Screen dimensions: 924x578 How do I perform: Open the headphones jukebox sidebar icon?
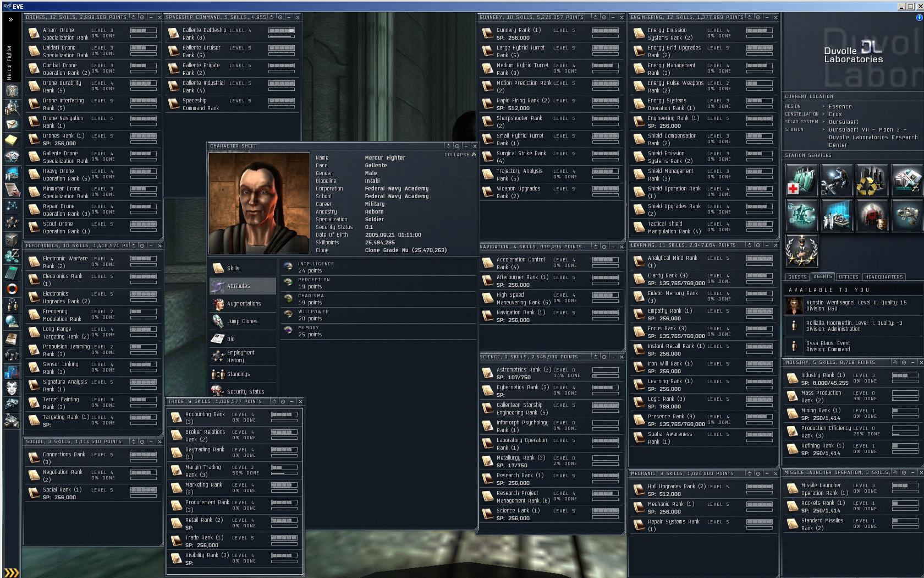click(x=12, y=355)
